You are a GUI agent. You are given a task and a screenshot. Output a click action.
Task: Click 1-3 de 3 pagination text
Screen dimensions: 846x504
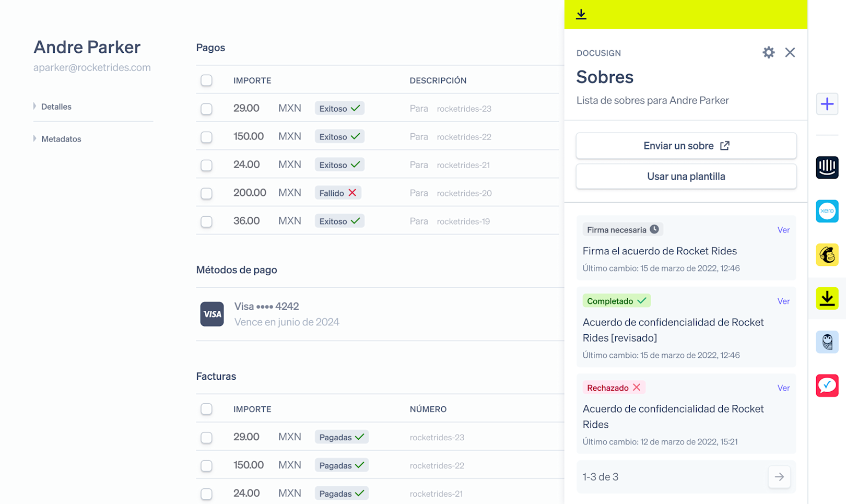pos(601,477)
